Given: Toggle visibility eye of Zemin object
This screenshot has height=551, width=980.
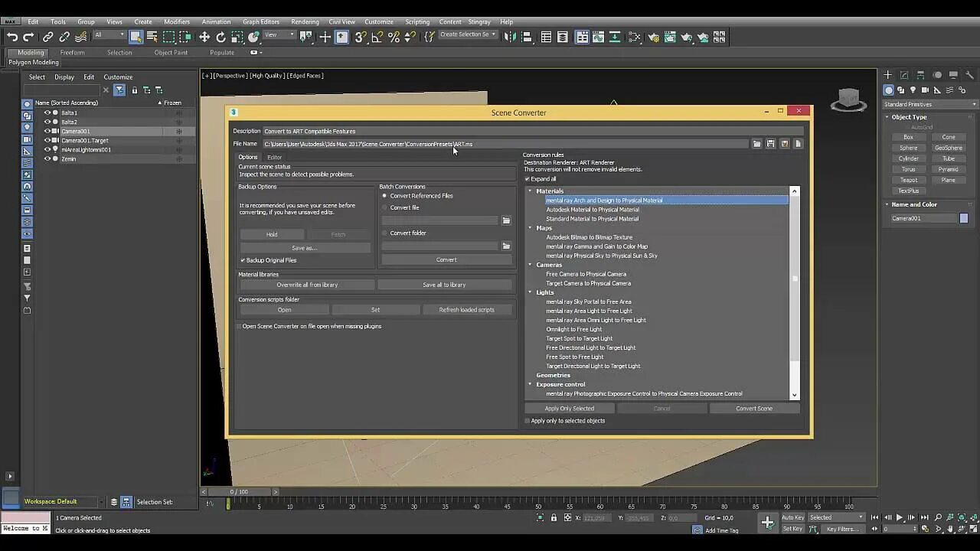Looking at the screenshot, I should [x=47, y=158].
